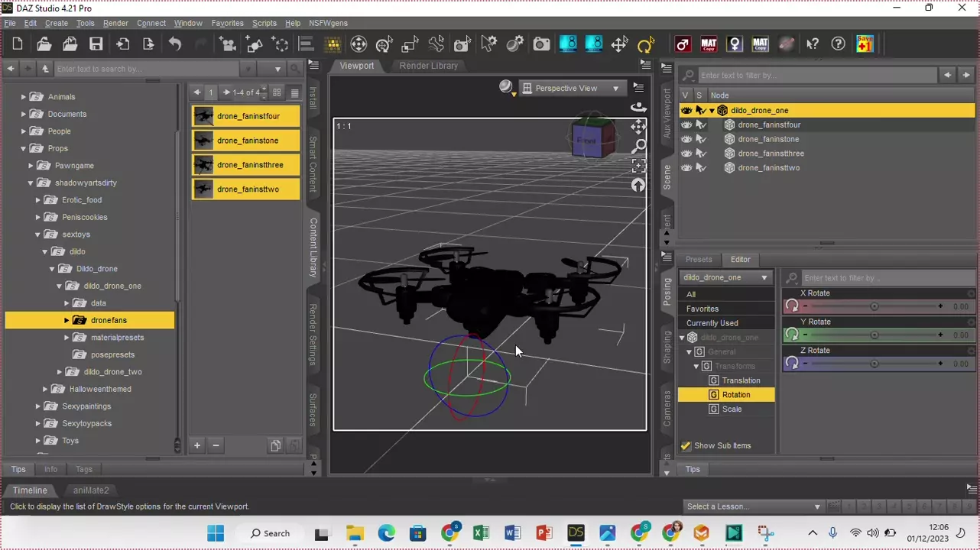Click the New Scene file icon
The height and width of the screenshot is (550, 980).
click(18, 44)
